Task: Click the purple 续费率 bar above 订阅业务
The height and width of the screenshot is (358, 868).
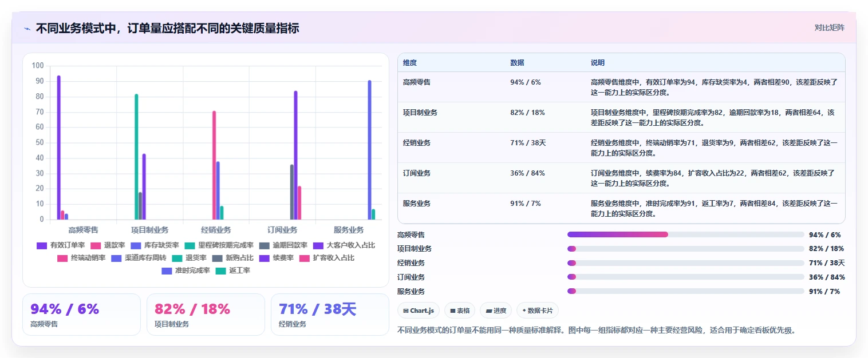Action: (295, 155)
